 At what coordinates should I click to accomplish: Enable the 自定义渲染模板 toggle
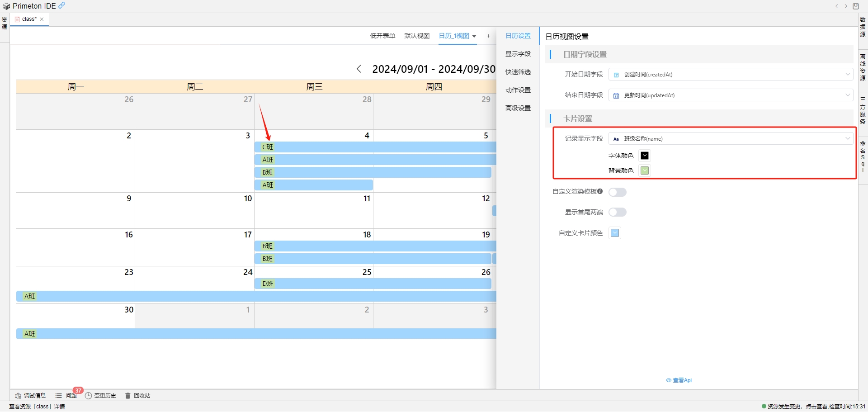pos(618,192)
